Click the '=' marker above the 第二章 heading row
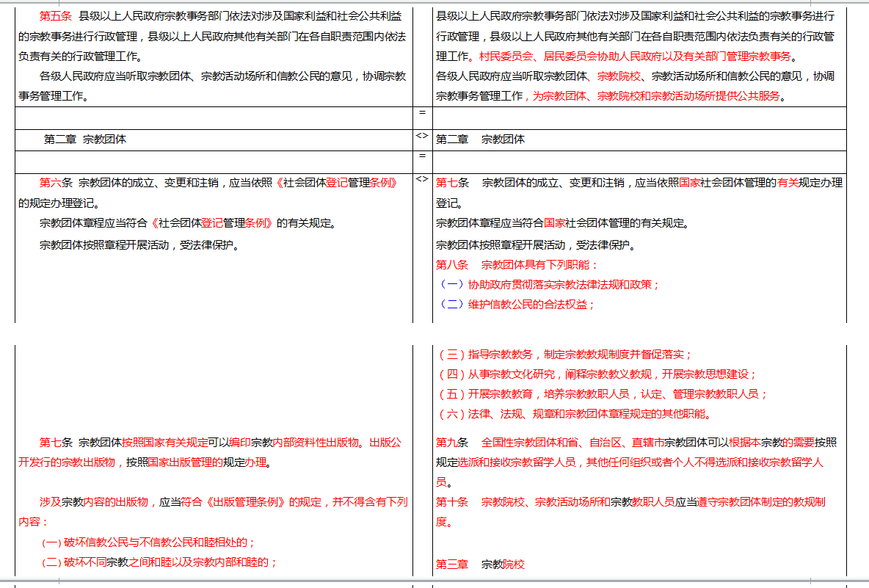 point(422,112)
